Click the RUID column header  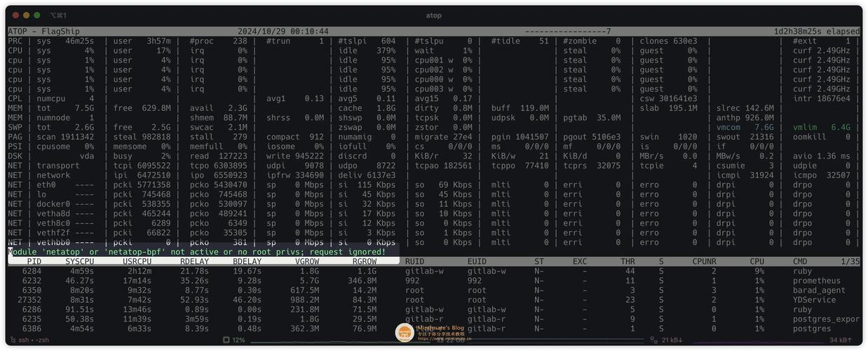[414, 261]
